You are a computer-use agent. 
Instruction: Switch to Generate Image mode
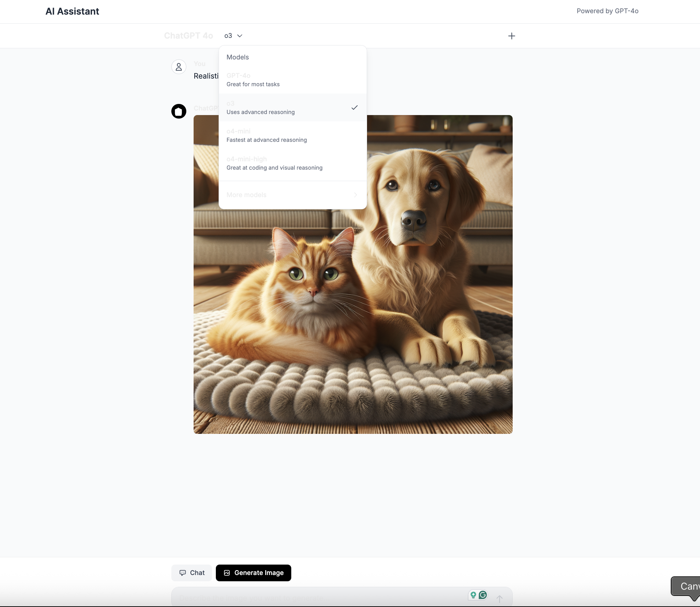tap(253, 573)
